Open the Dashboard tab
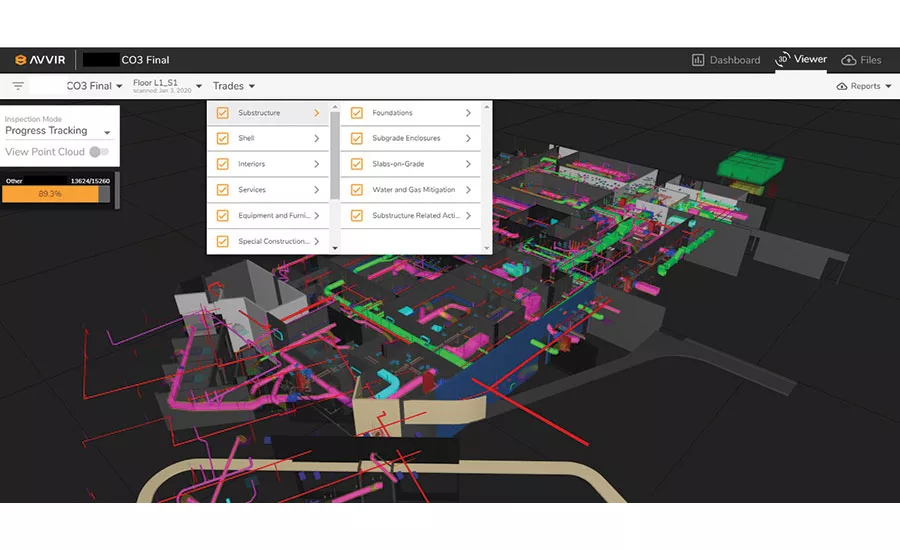 tap(726, 60)
